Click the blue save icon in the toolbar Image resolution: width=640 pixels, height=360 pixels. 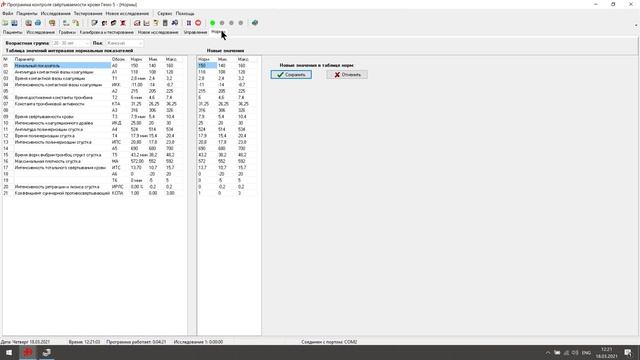pos(14,23)
